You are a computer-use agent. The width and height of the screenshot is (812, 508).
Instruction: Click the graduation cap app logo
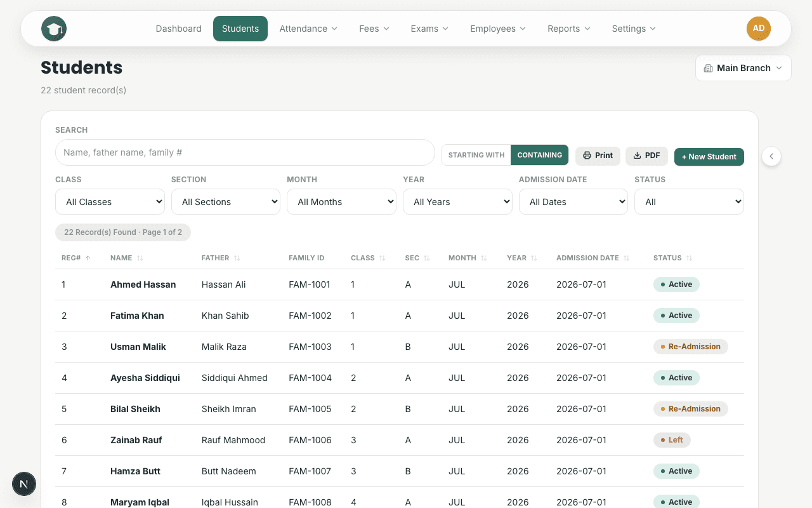click(54, 29)
